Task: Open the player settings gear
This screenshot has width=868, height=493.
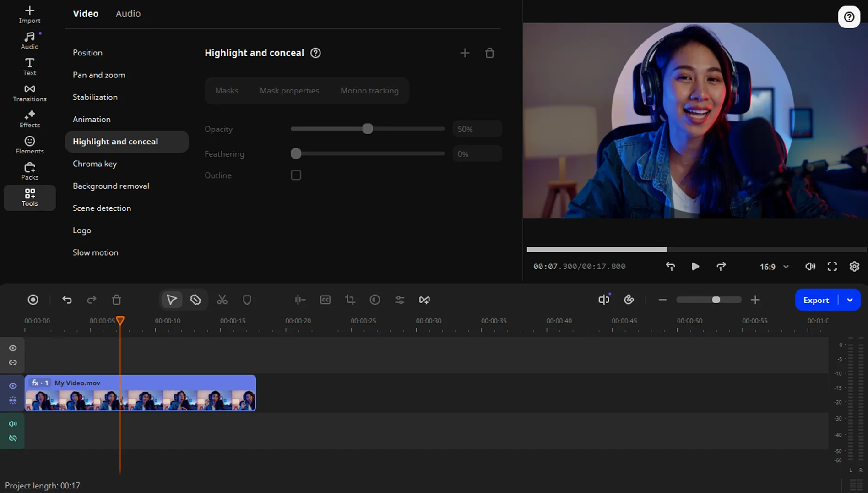Action: [854, 267]
